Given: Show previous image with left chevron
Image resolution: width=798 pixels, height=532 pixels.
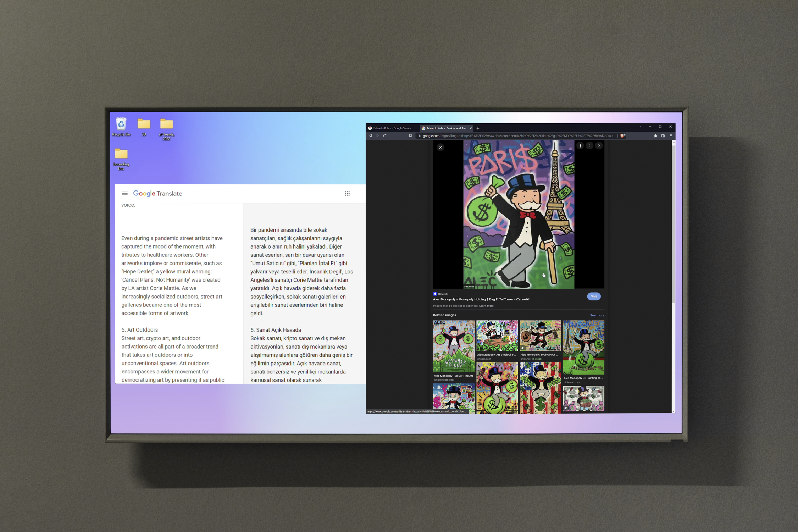Looking at the screenshot, I should [589, 145].
